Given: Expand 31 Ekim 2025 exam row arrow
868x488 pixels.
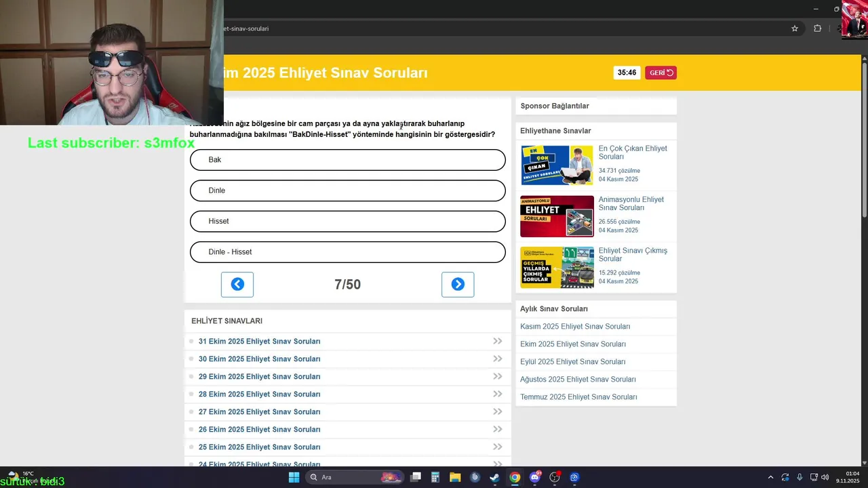Looking at the screenshot, I should click(x=498, y=342).
